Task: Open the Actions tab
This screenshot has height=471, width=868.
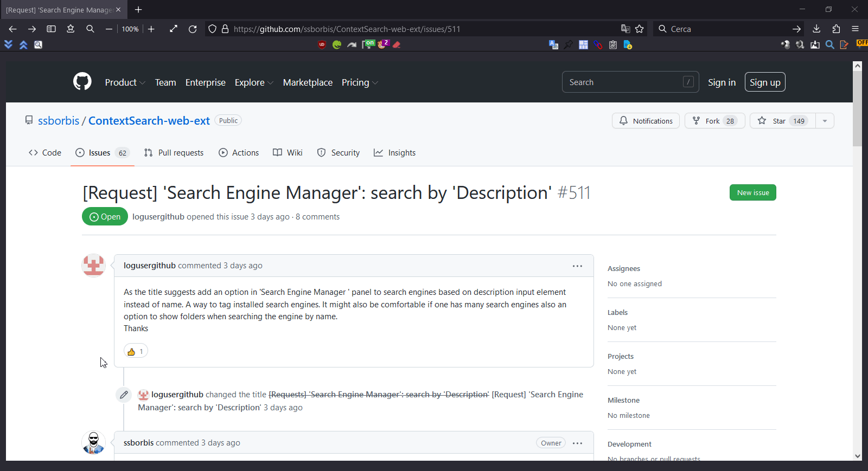Action: 239,153
